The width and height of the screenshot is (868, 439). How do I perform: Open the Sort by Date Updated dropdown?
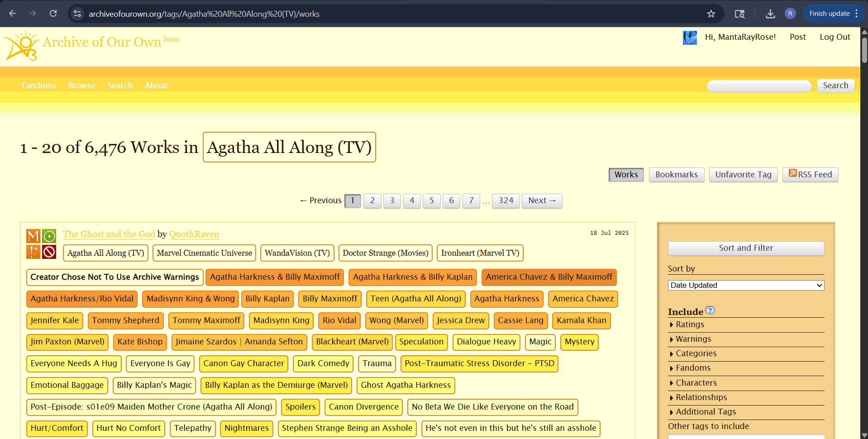point(746,285)
